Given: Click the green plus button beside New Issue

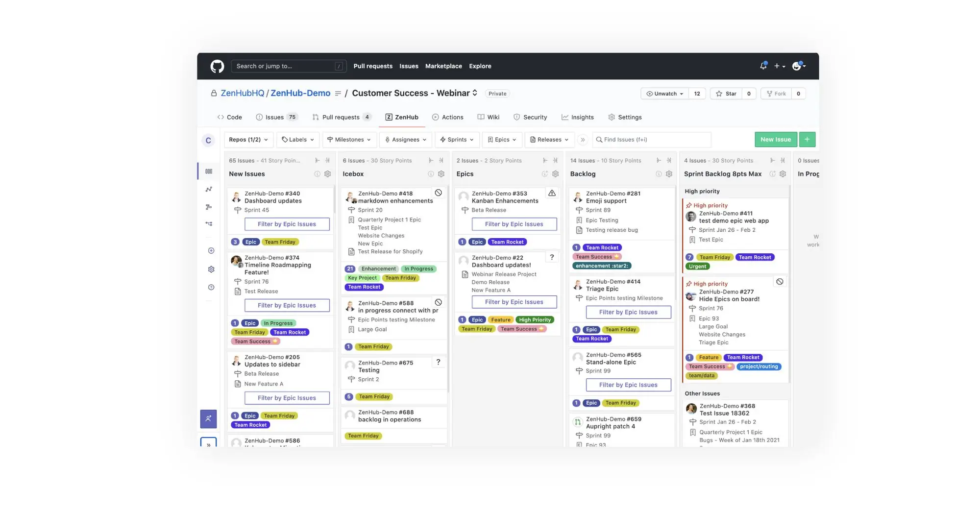Looking at the screenshot, I should tap(807, 140).
